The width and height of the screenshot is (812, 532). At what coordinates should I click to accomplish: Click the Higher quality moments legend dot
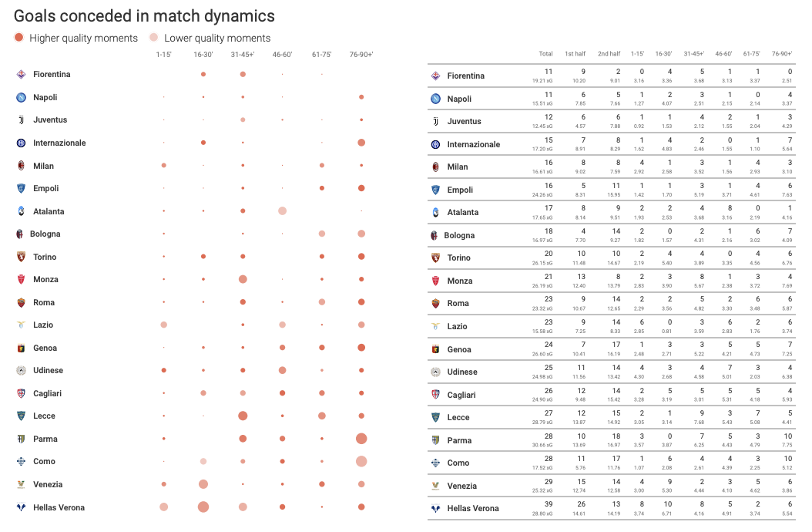point(19,38)
